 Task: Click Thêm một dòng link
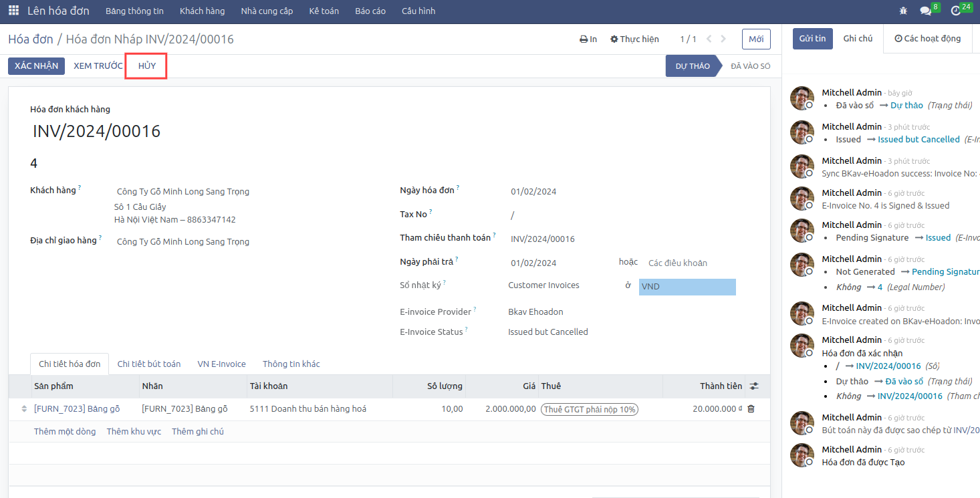65,432
